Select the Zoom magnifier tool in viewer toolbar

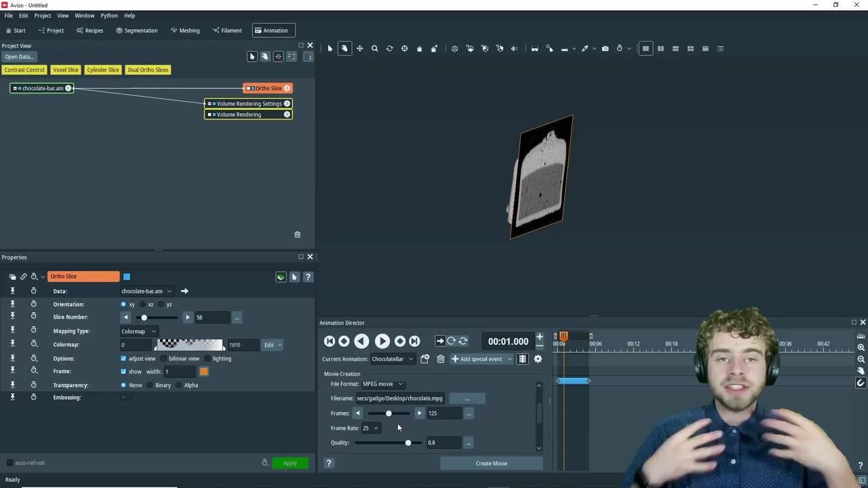pyautogui.click(x=374, y=49)
